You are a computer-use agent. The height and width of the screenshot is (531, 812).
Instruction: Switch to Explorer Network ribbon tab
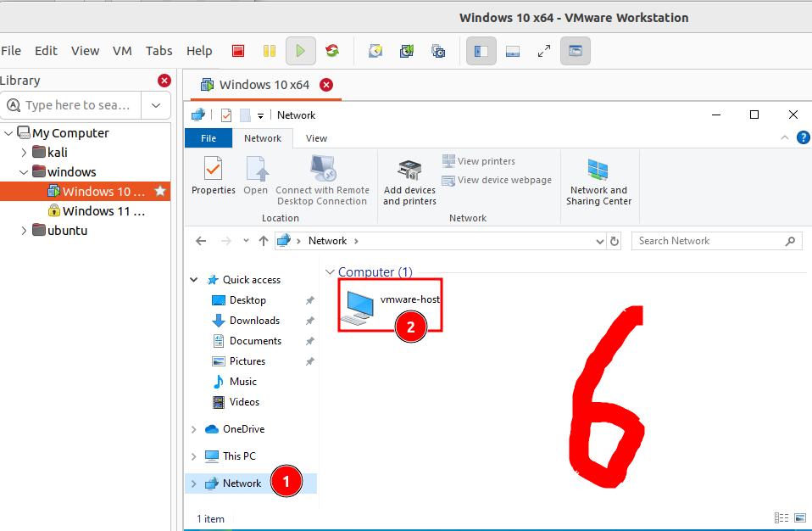pyautogui.click(x=263, y=138)
